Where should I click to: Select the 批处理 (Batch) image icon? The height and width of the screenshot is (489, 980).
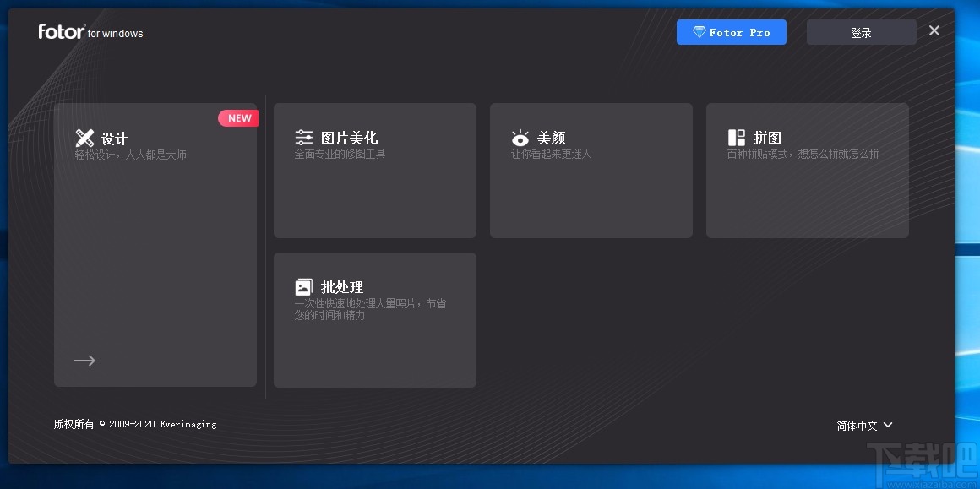point(303,285)
